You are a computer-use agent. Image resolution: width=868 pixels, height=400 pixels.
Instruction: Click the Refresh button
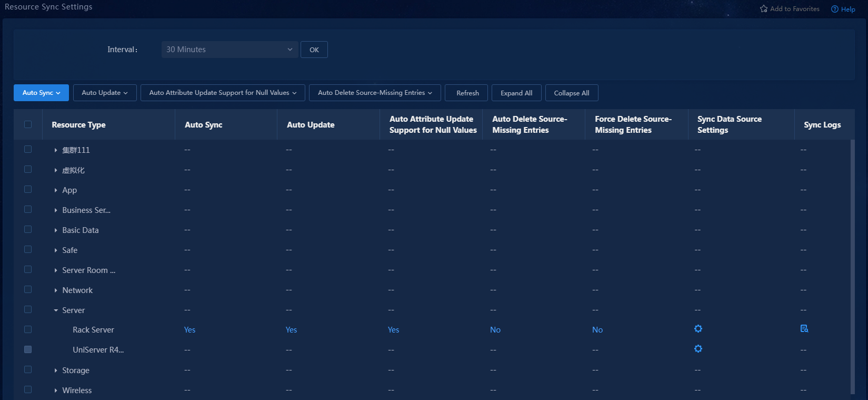(x=466, y=93)
